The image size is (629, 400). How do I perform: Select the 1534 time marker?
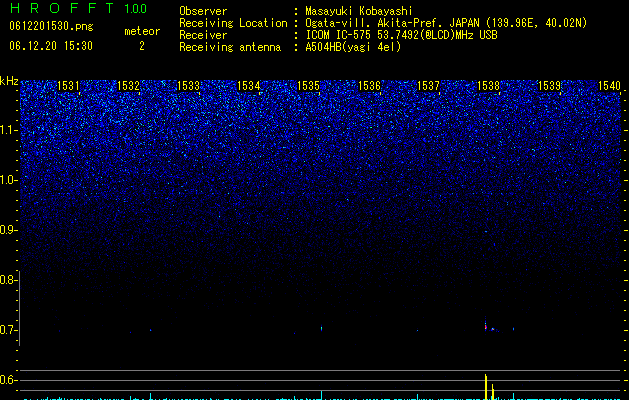coord(248,86)
